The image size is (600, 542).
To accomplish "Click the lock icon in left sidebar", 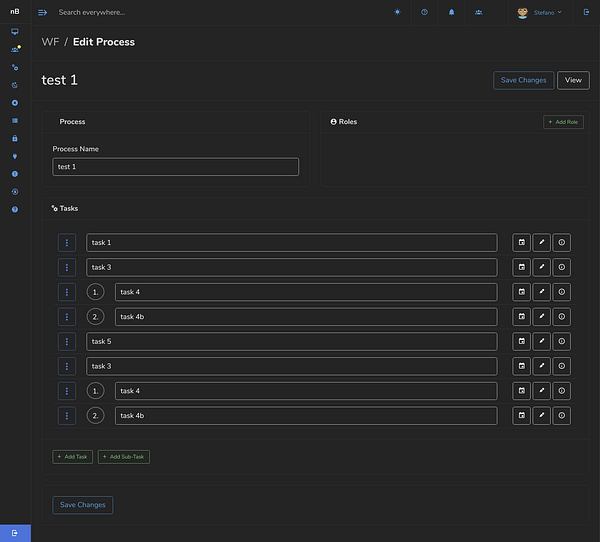I will tap(15, 138).
